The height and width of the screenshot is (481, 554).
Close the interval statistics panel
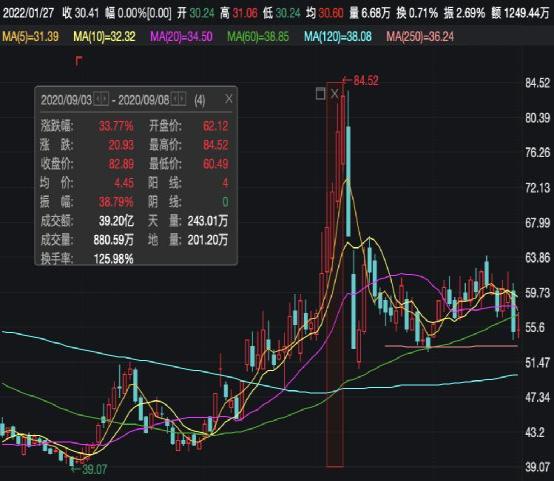229,99
